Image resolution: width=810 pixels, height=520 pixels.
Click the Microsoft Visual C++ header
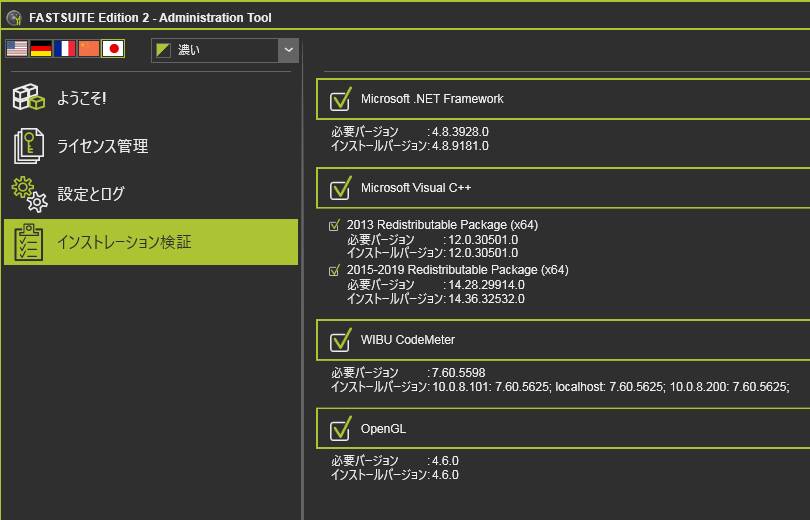coord(563,188)
